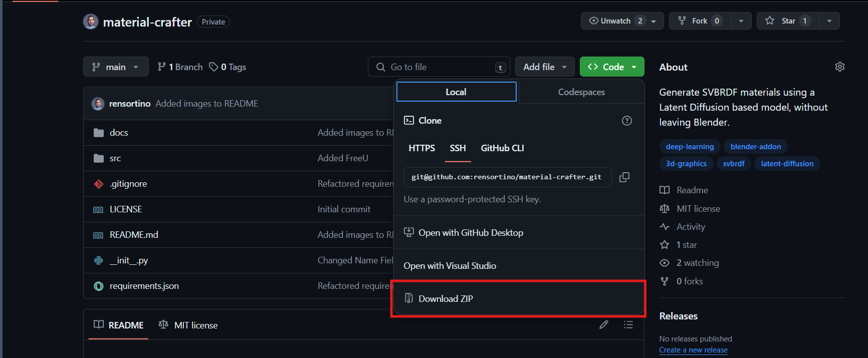Open the clone help question-mark icon
The image size is (868, 358).
tap(627, 121)
